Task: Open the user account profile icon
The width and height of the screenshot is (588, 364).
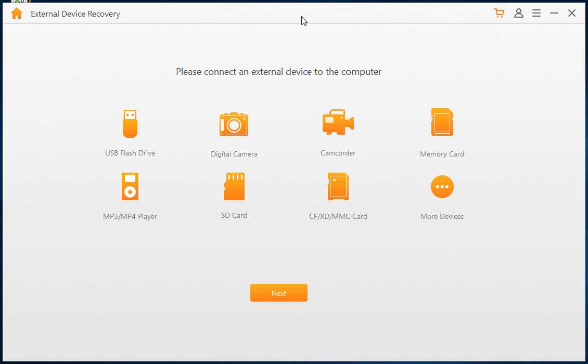Action: (x=518, y=14)
